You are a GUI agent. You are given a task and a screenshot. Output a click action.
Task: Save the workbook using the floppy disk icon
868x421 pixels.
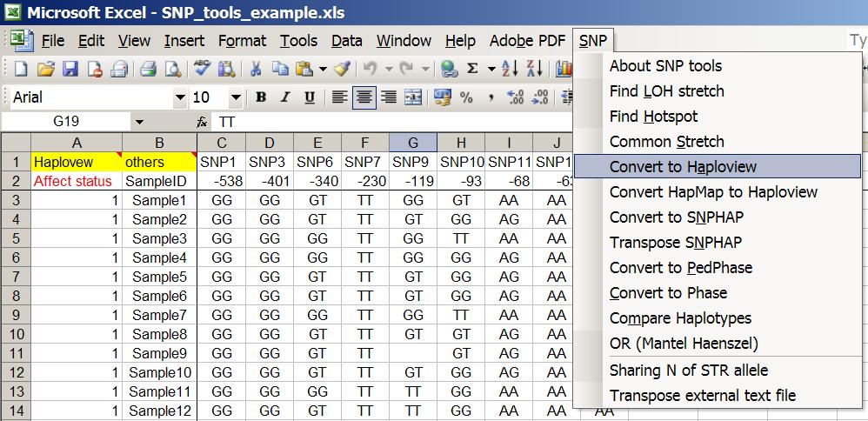pos(70,70)
